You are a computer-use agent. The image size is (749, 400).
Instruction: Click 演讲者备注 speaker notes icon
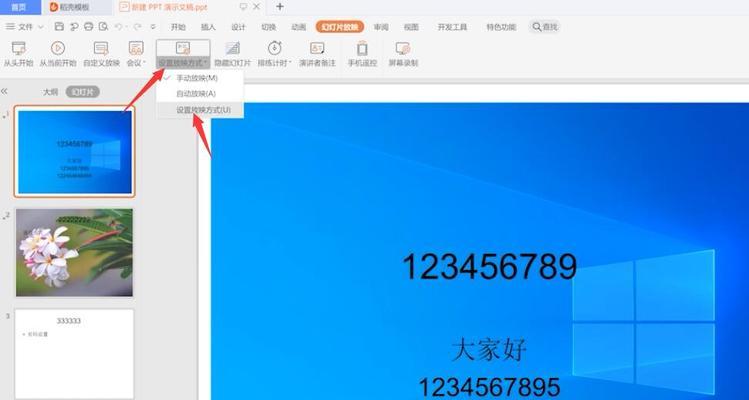(x=317, y=48)
